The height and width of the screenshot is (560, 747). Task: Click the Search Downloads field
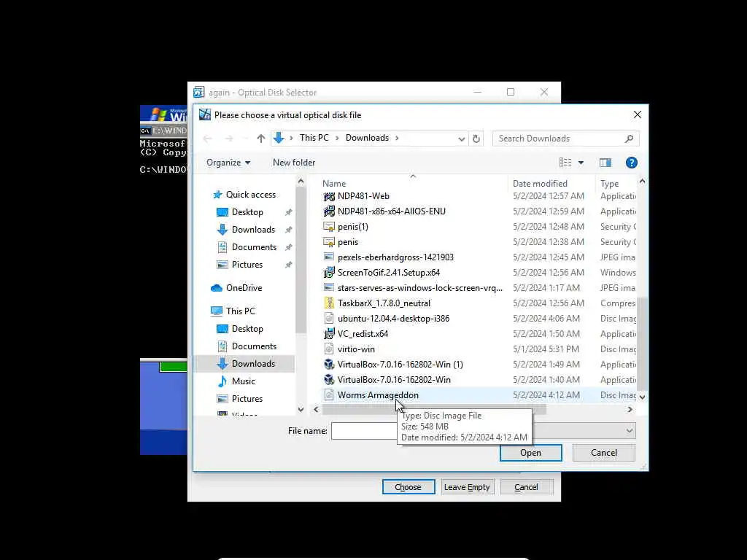pos(565,139)
